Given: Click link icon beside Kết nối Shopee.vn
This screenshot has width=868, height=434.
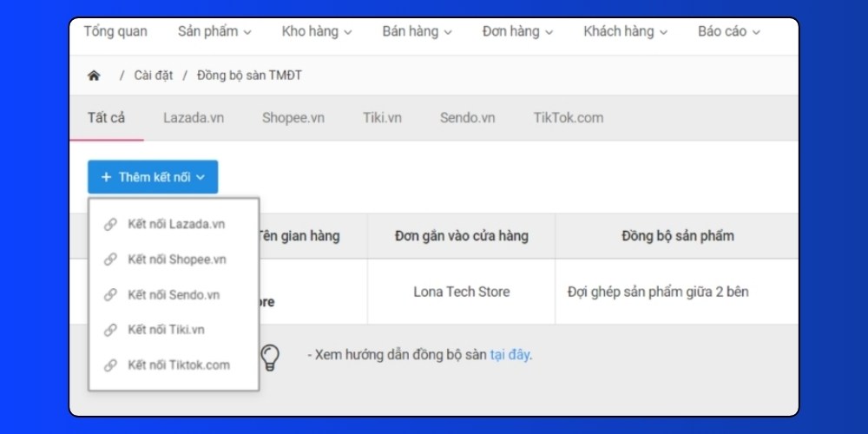Looking at the screenshot, I should tap(110, 260).
